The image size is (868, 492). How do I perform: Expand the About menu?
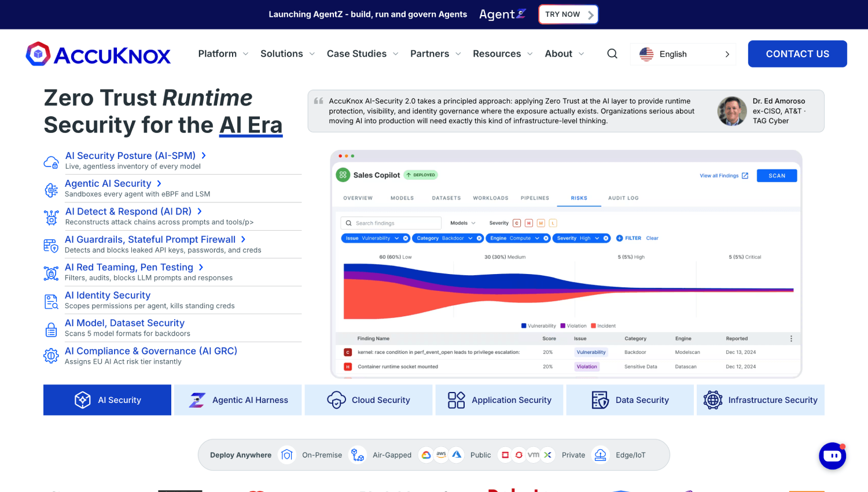tap(565, 54)
